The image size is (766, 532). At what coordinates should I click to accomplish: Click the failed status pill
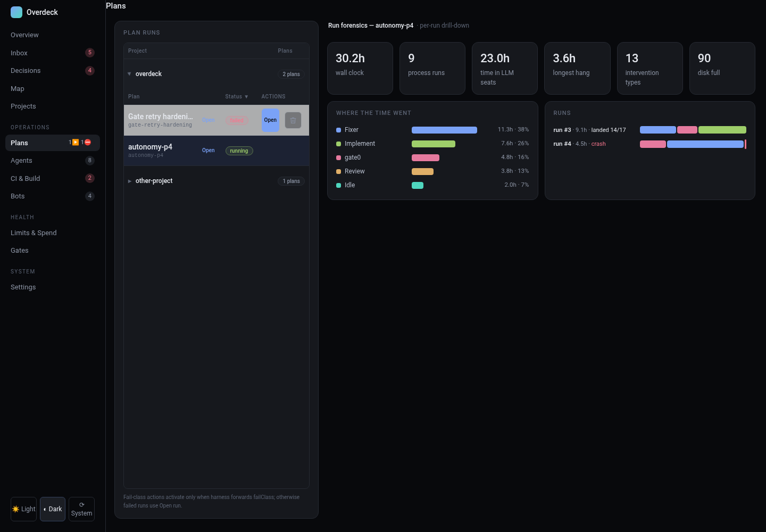(237, 120)
